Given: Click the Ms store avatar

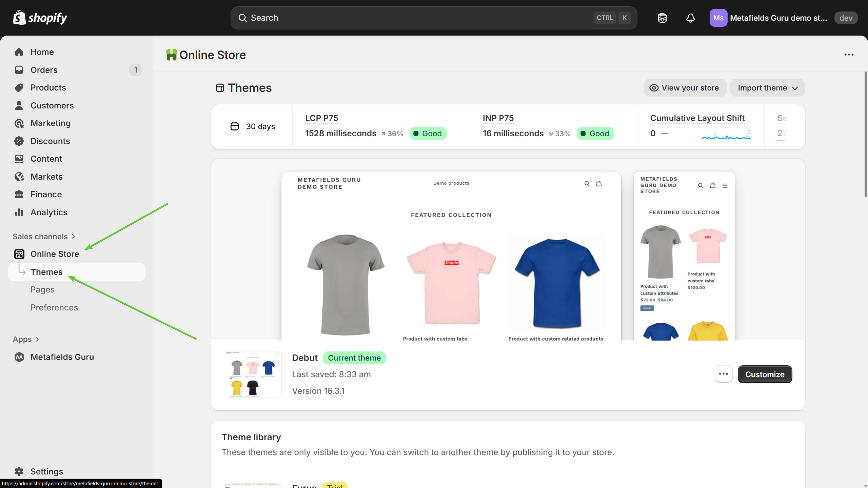Looking at the screenshot, I should click(718, 18).
